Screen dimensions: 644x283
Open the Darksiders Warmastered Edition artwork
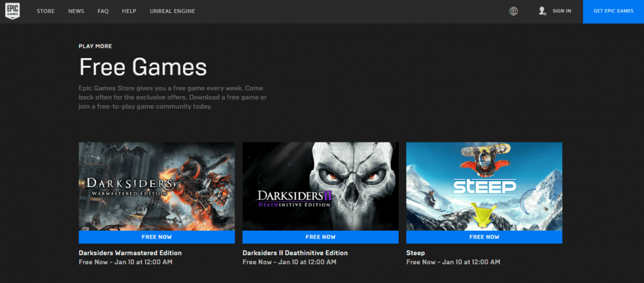(156, 186)
